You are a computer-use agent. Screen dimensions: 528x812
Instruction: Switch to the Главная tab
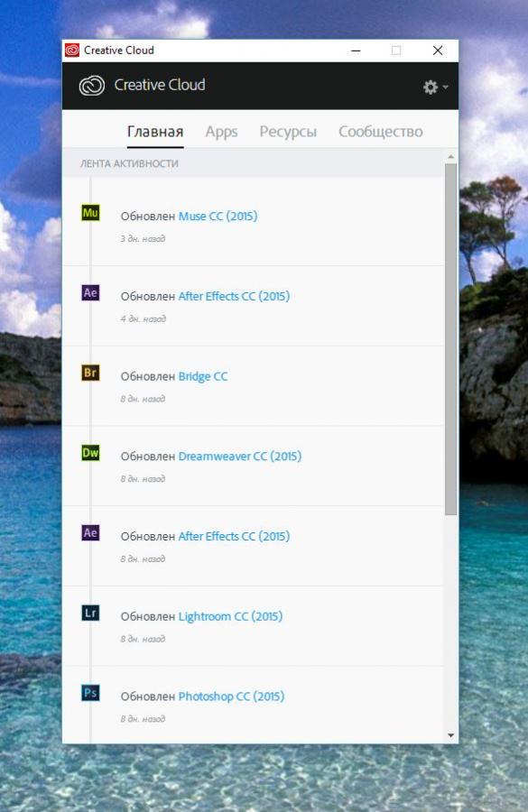pos(155,132)
